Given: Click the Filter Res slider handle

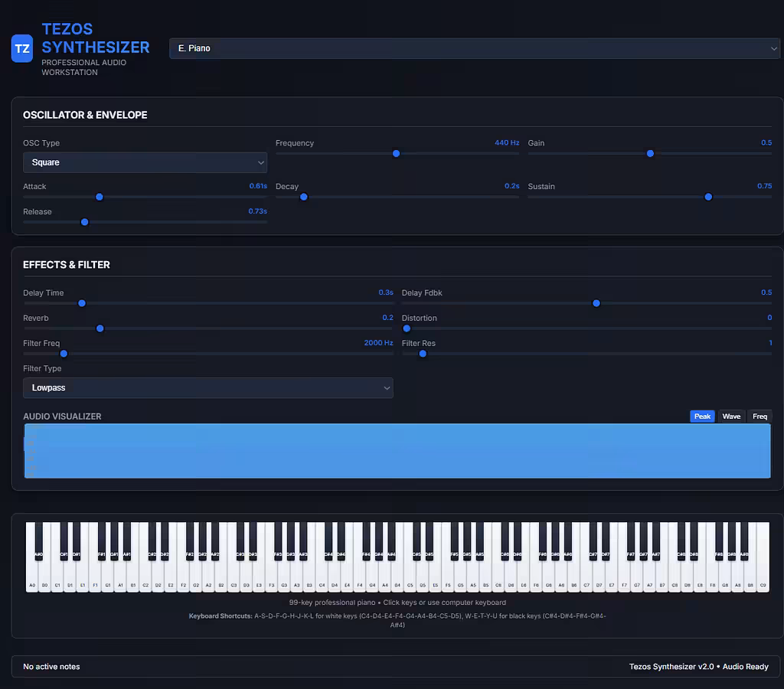Looking at the screenshot, I should point(423,354).
